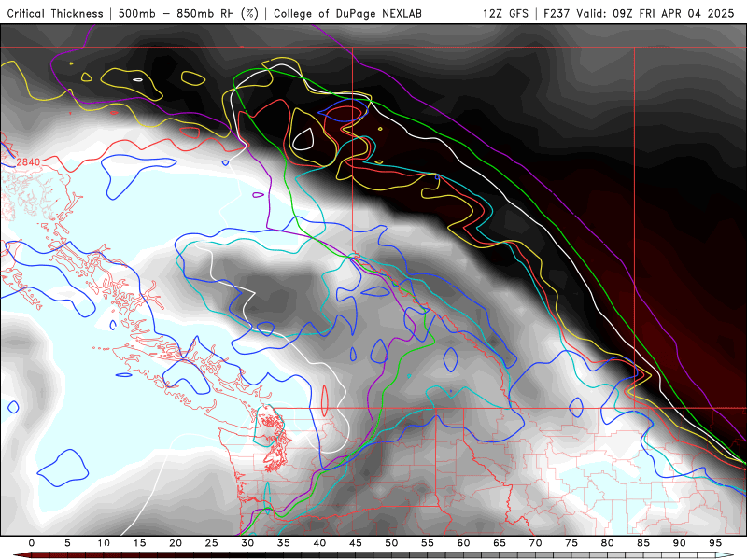Click the "45" legend number
Screen dimensions: 747x560
click(356, 543)
